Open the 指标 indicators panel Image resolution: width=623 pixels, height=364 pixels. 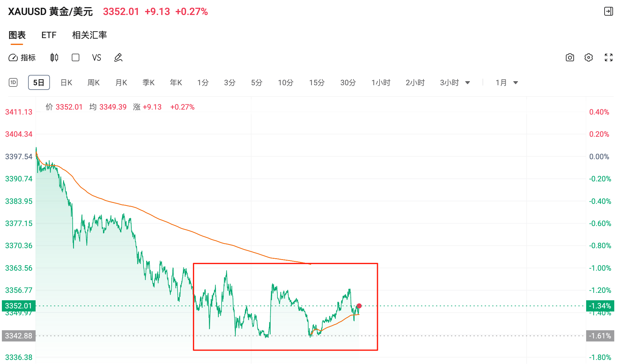(x=22, y=58)
